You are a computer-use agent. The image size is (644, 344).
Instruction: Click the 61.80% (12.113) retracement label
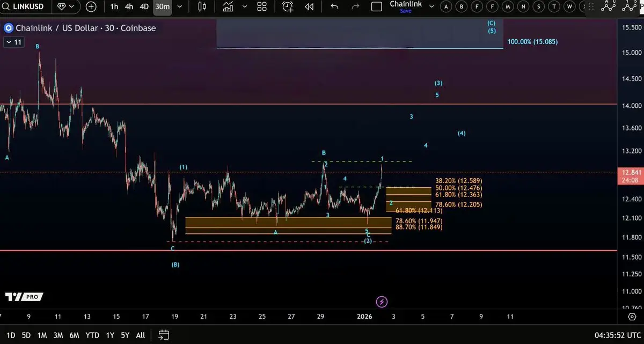point(419,211)
